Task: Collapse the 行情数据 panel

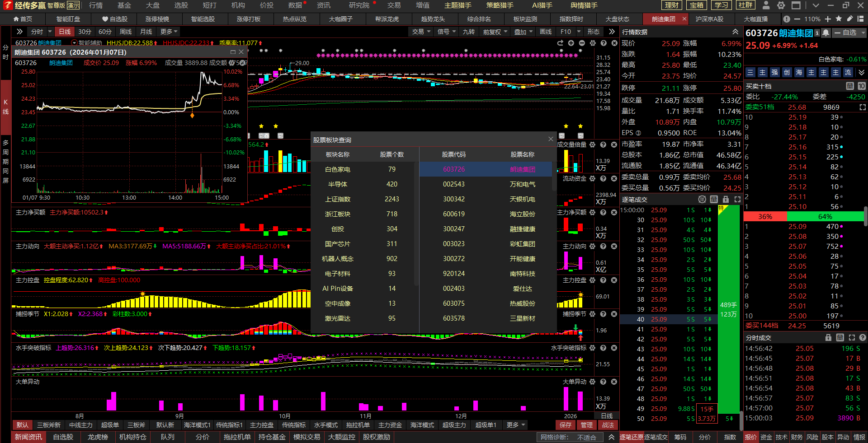Action: (735, 32)
